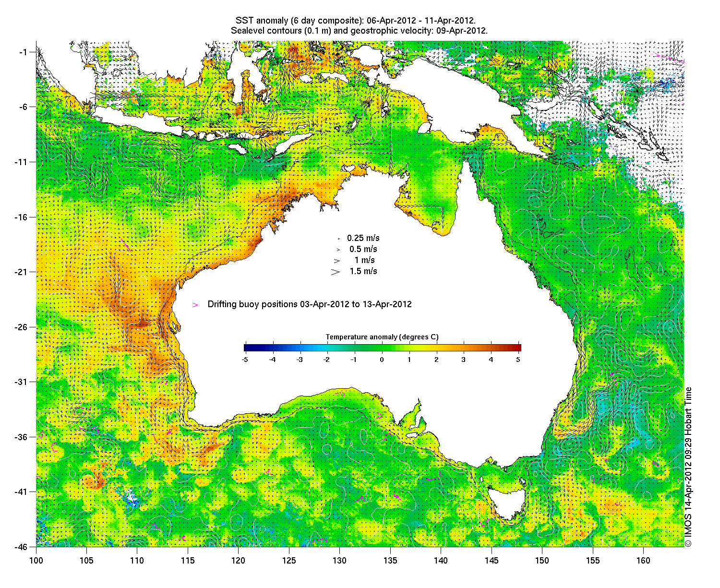Click the longitude axis label 140
Image resolution: width=720 pixels, height=588 pixels.
441,561
